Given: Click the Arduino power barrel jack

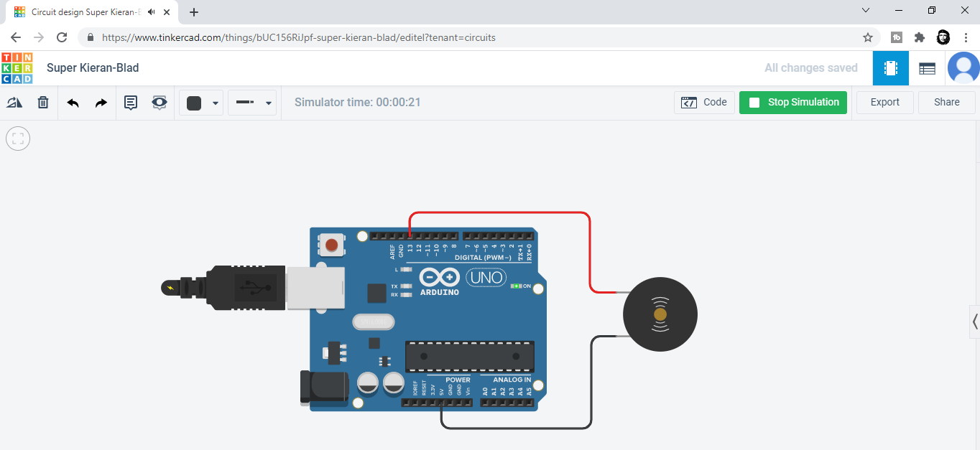Looking at the screenshot, I should (324, 388).
